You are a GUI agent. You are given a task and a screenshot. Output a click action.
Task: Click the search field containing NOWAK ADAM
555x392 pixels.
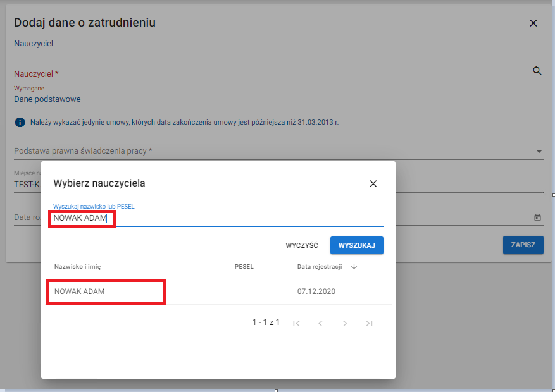pos(215,218)
